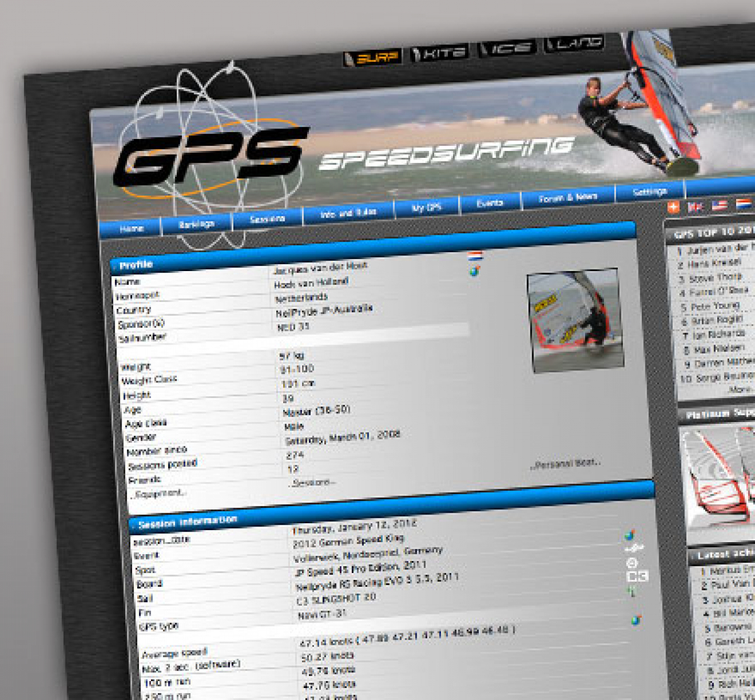Click the green icon beside Sail row
755x700 pixels.
coord(632,591)
